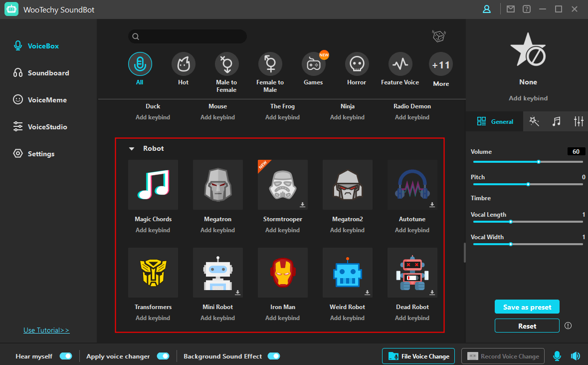
Task: Click the random voice dice icon
Action: point(439,36)
